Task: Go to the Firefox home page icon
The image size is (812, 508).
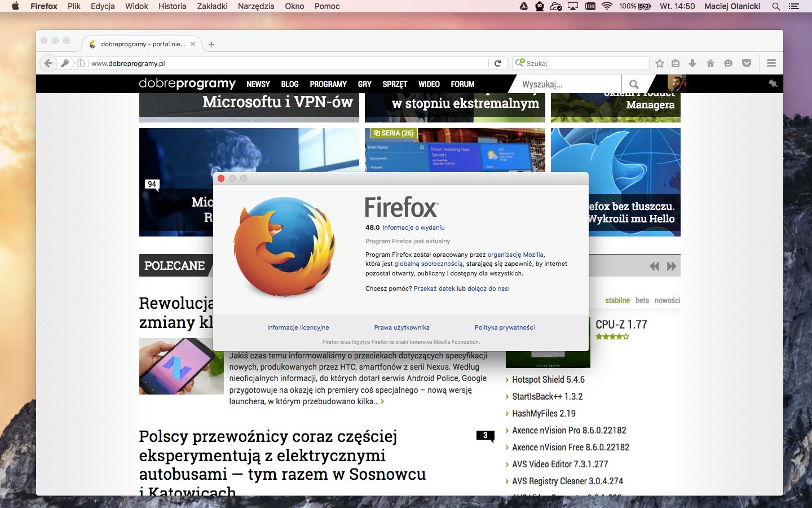Action: coord(710,63)
